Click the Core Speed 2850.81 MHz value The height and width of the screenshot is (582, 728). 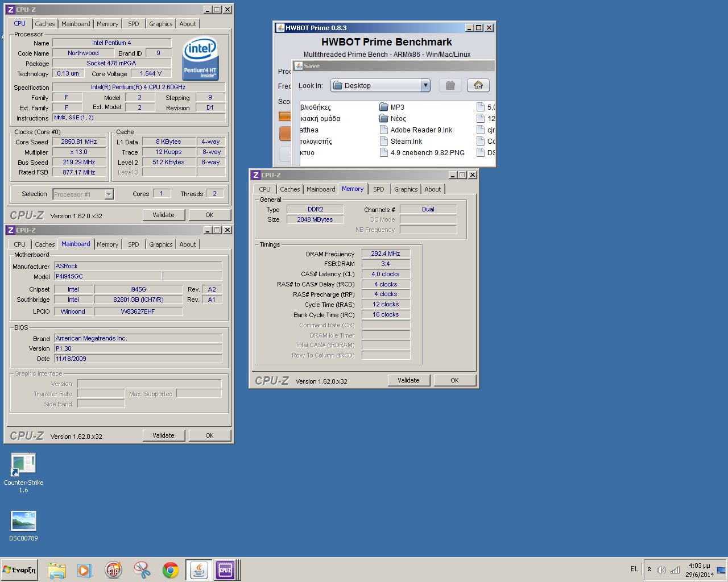pyautogui.click(x=79, y=142)
